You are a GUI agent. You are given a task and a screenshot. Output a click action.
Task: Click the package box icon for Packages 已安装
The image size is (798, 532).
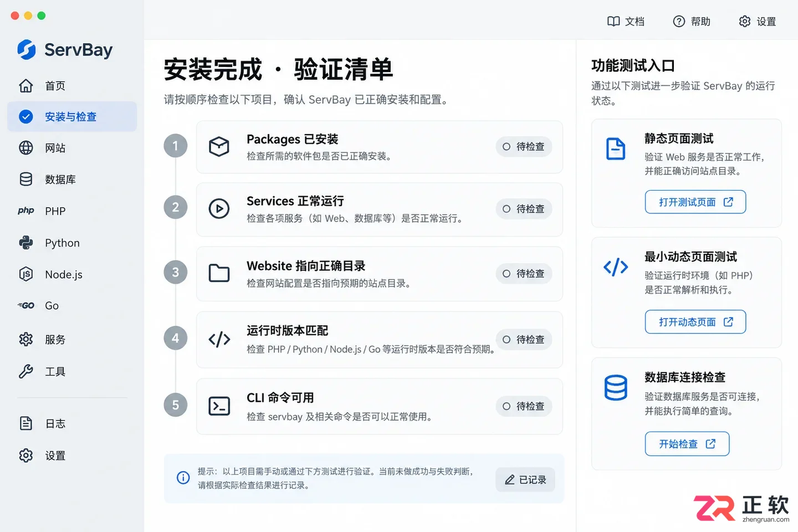tap(219, 146)
